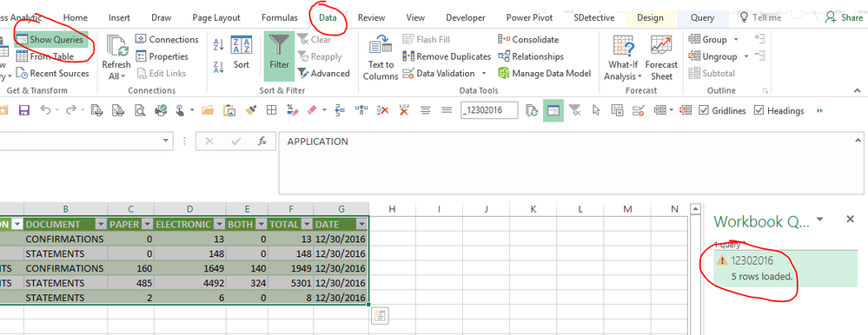Open the Design contextual tab
The height and width of the screenshot is (335, 868).
click(651, 17)
